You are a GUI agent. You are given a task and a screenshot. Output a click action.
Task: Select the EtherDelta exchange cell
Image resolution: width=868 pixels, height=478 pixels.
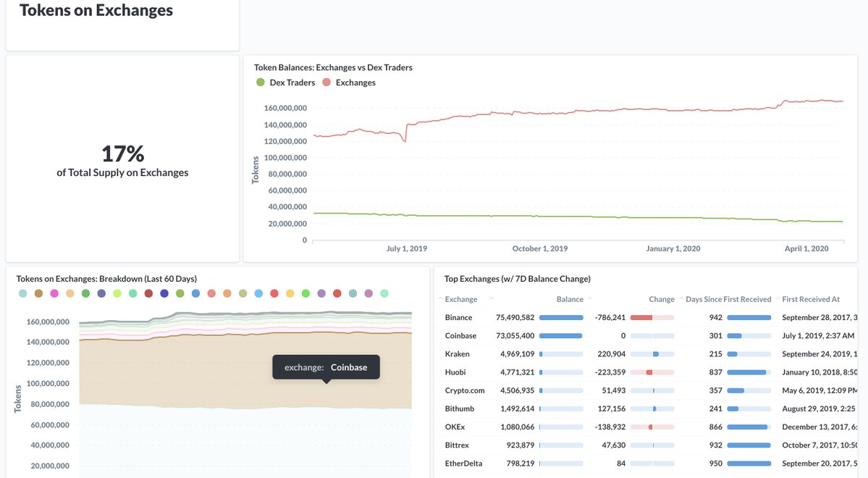[x=463, y=464]
